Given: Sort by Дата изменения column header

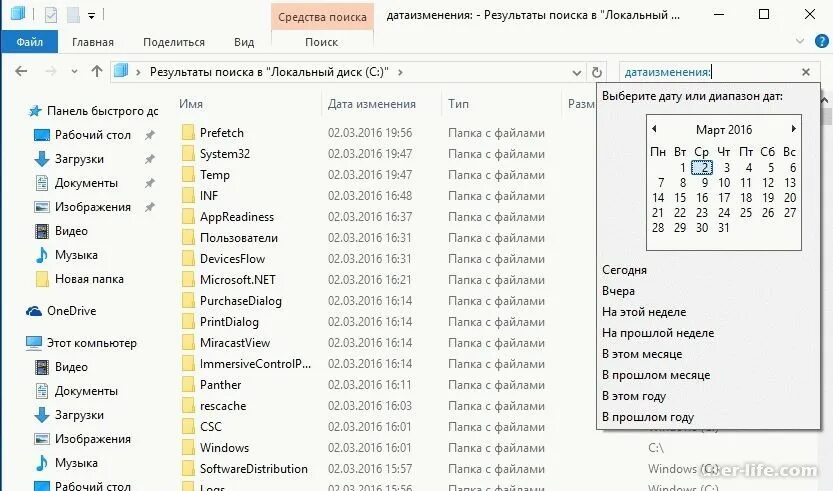Looking at the screenshot, I should [x=371, y=104].
